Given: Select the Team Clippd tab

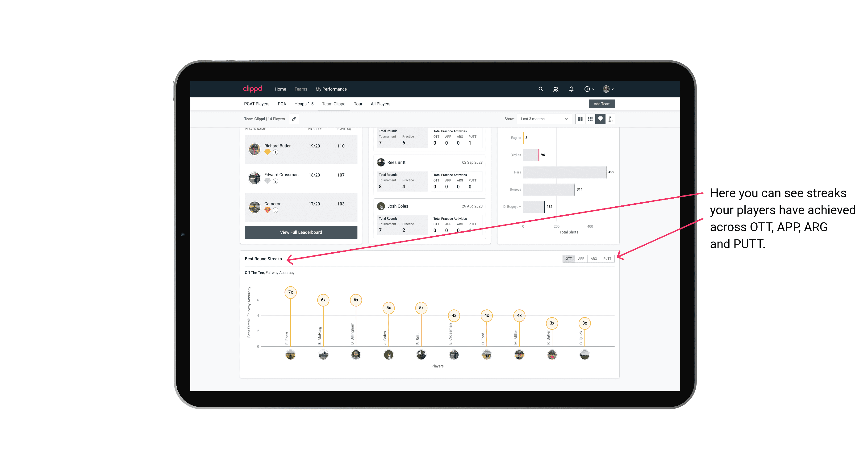Looking at the screenshot, I should (x=333, y=104).
